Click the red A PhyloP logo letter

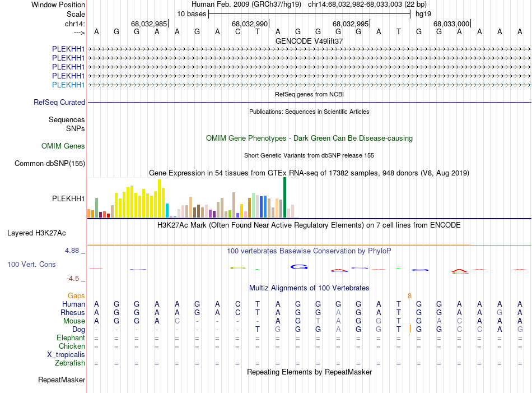coord(460,271)
